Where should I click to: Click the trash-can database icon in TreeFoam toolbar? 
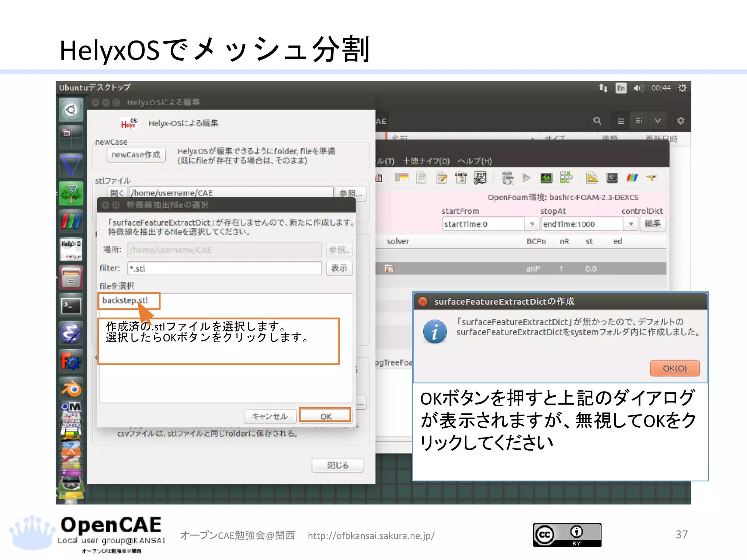pyautogui.click(x=507, y=178)
